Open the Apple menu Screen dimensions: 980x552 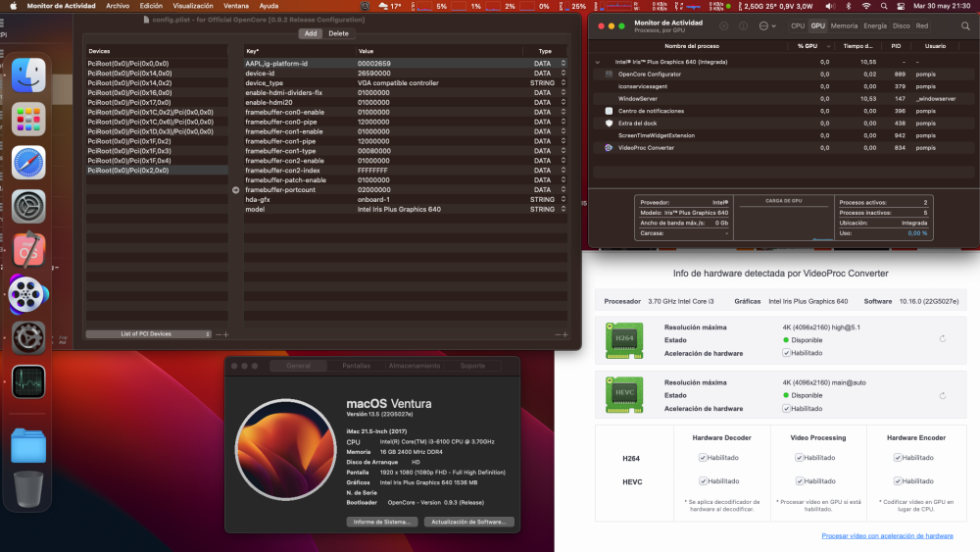(13, 6)
